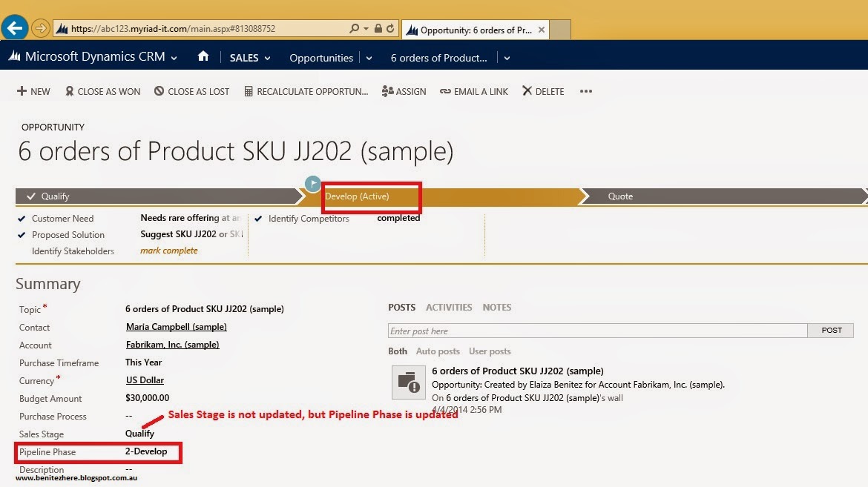Click the RECALCULATE OPPORTUN... command label

pos(312,92)
